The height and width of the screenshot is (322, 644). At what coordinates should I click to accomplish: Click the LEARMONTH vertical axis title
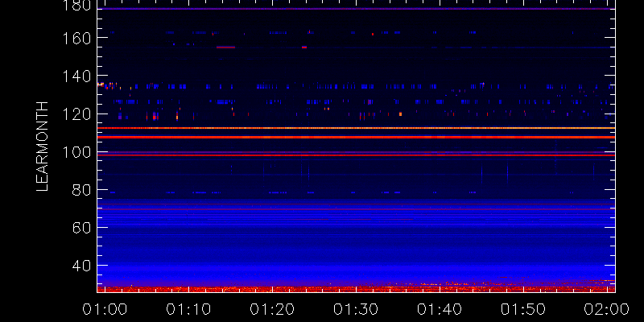[x=43, y=147]
